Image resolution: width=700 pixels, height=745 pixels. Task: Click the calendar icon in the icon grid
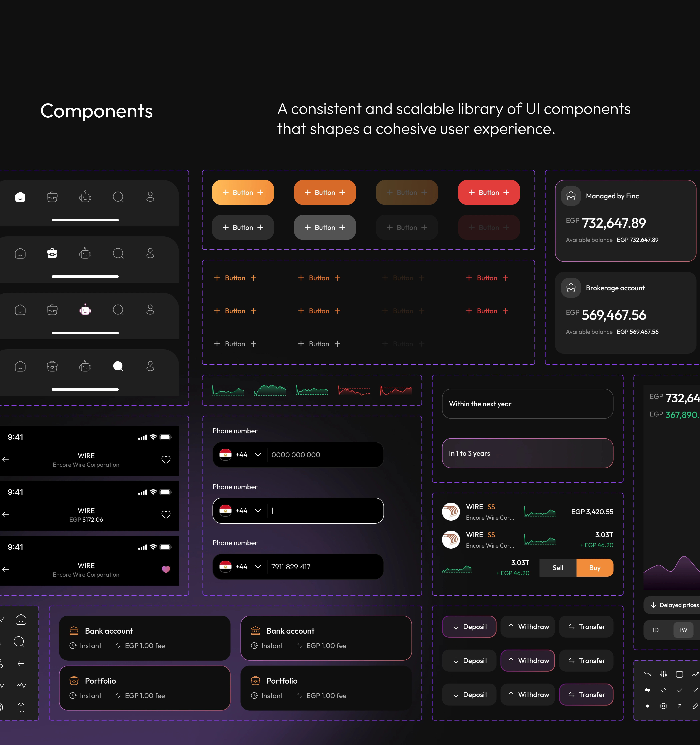coord(679,674)
